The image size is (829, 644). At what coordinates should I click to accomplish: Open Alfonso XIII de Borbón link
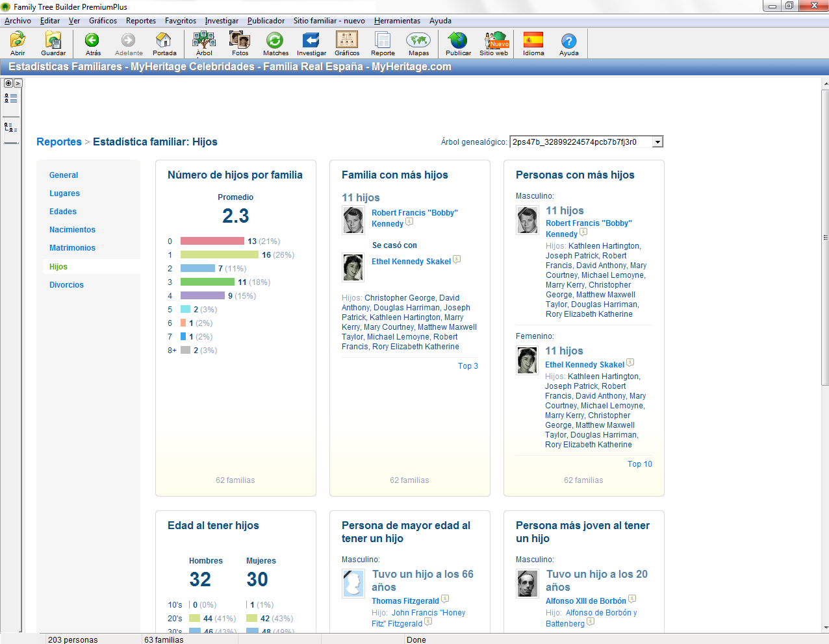coord(586,601)
